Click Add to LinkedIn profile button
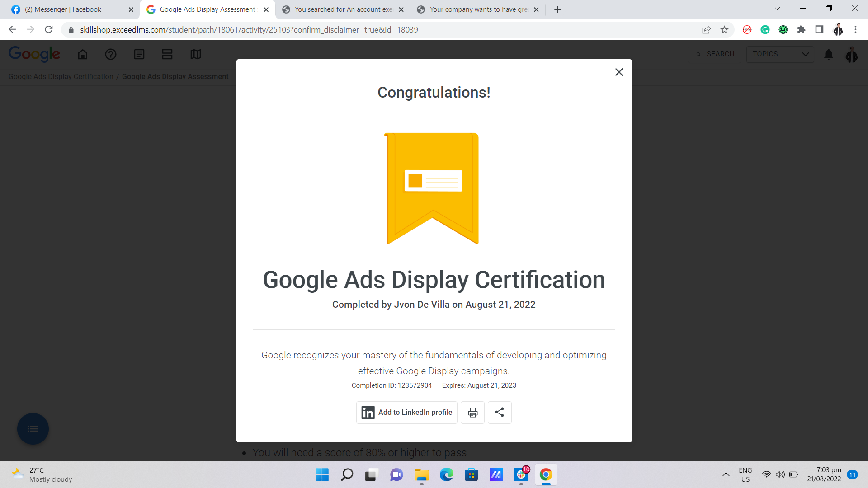Image resolution: width=868 pixels, height=488 pixels. click(407, 413)
